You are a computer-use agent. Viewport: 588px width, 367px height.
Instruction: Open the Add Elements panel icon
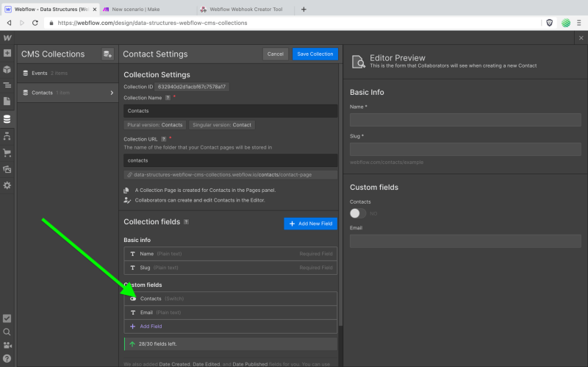pyautogui.click(x=7, y=53)
